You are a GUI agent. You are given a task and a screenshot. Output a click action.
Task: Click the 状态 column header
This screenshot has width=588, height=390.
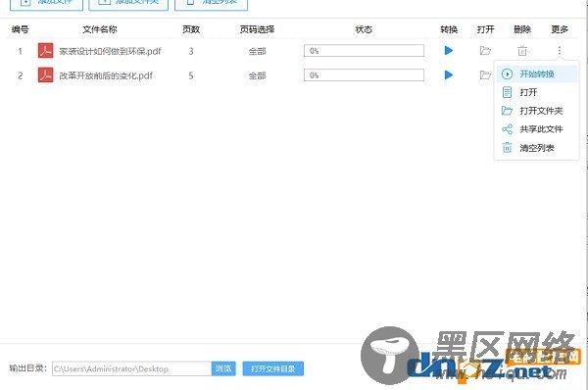tap(364, 29)
